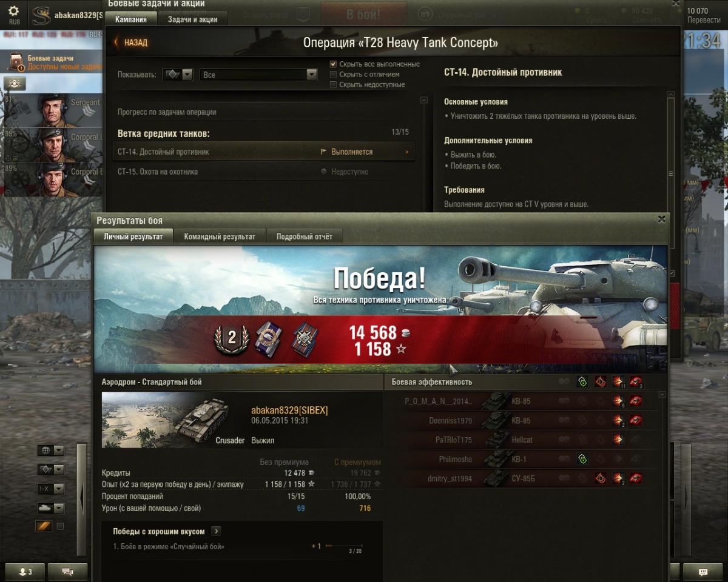Expand Победы с хорошим вкусом arrow
Screen dimensions: 728x582
pyautogui.click(x=216, y=531)
